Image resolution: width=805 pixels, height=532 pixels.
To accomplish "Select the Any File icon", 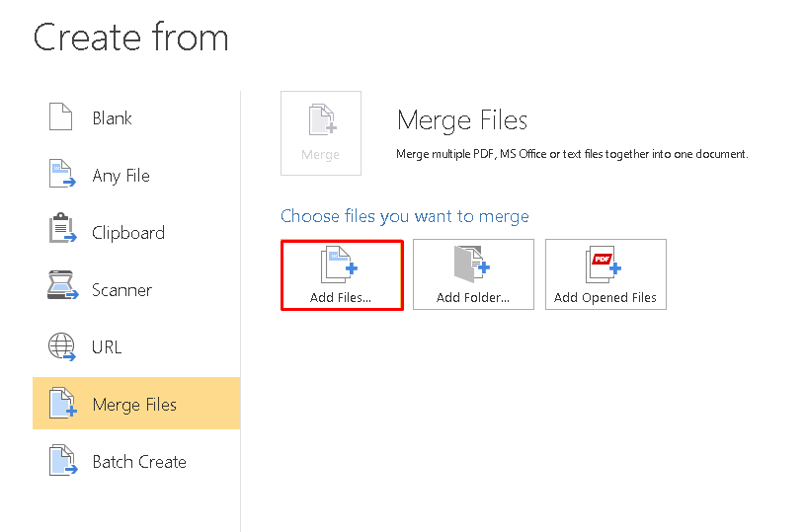I will pyautogui.click(x=62, y=174).
